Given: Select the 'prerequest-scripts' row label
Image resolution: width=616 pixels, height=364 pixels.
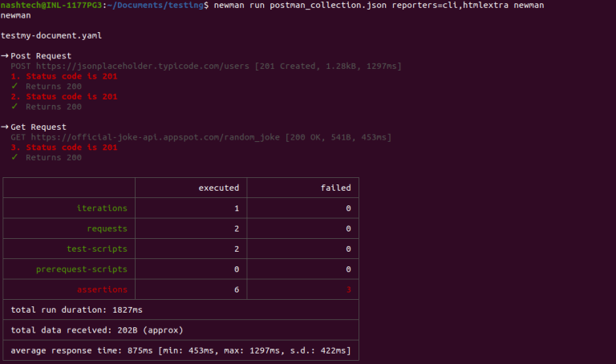Looking at the screenshot, I should 81,269.
